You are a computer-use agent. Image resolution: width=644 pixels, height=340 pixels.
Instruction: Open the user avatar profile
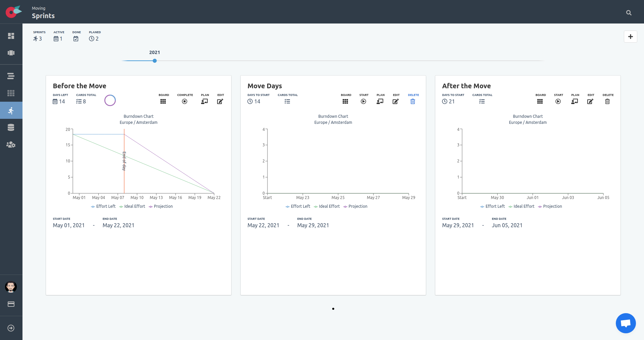(11, 287)
